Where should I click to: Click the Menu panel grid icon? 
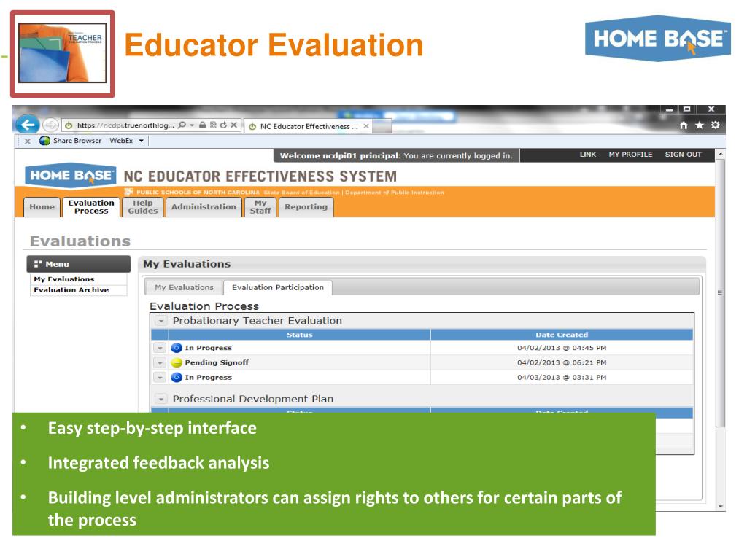click(x=38, y=264)
